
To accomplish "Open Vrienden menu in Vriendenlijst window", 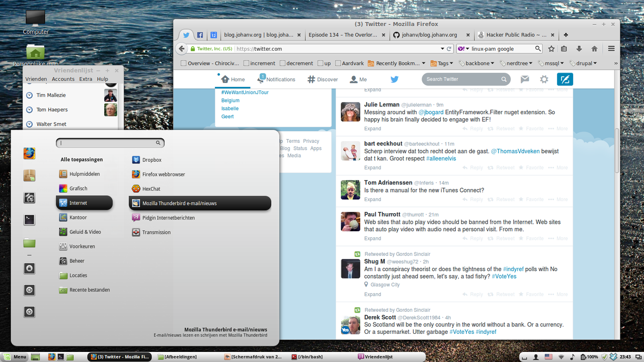I will (x=36, y=79).
